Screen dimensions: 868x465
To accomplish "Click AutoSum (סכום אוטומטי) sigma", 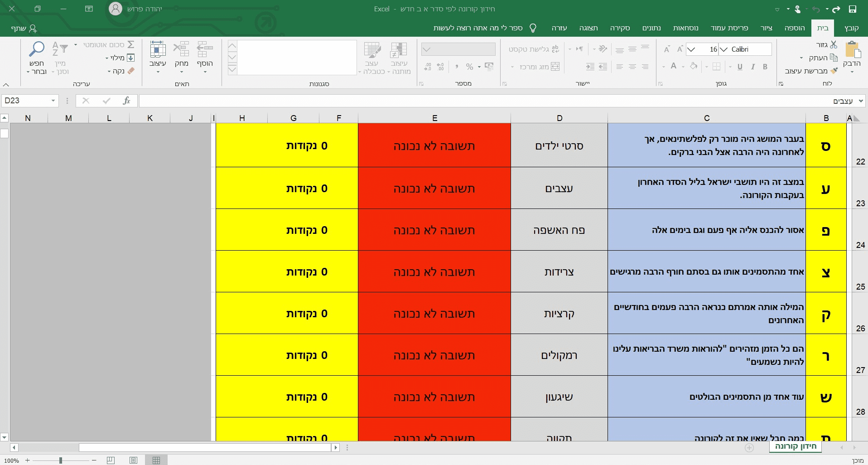I will pos(130,44).
